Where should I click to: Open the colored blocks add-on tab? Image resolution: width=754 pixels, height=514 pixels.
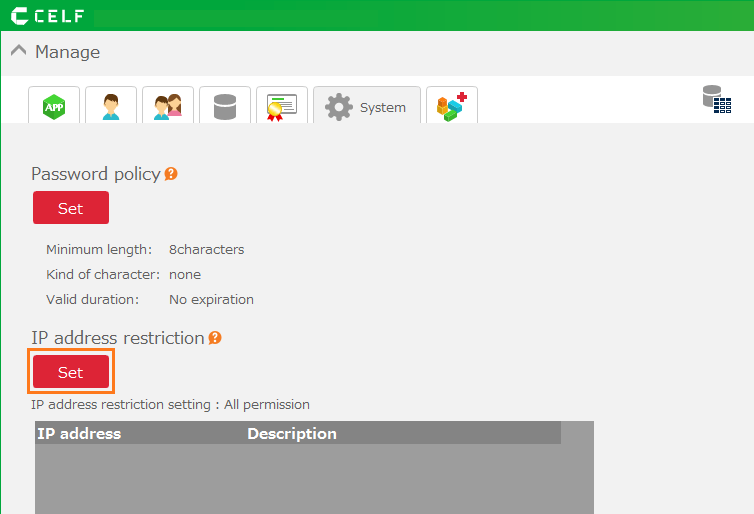point(452,106)
